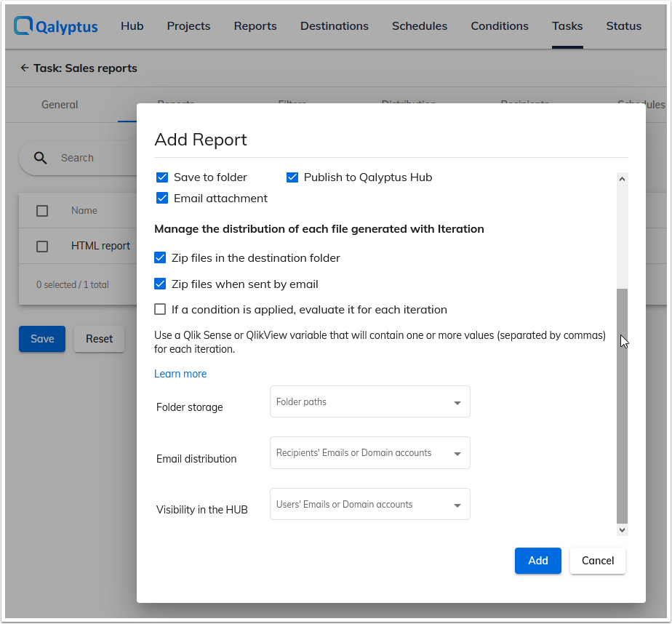Switch to the Status navigation item
Image resolution: width=672 pixels, height=624 pixels.
pyautogui.click(x=623, y=25)
